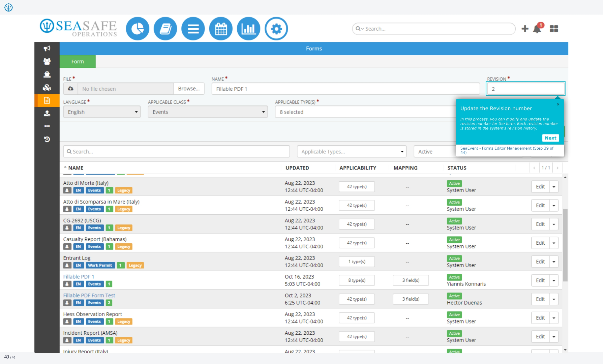The width and height of the screenshot is (603, 364).
Task: Expand the Language dropdown showing English
Action: (102, 112)
